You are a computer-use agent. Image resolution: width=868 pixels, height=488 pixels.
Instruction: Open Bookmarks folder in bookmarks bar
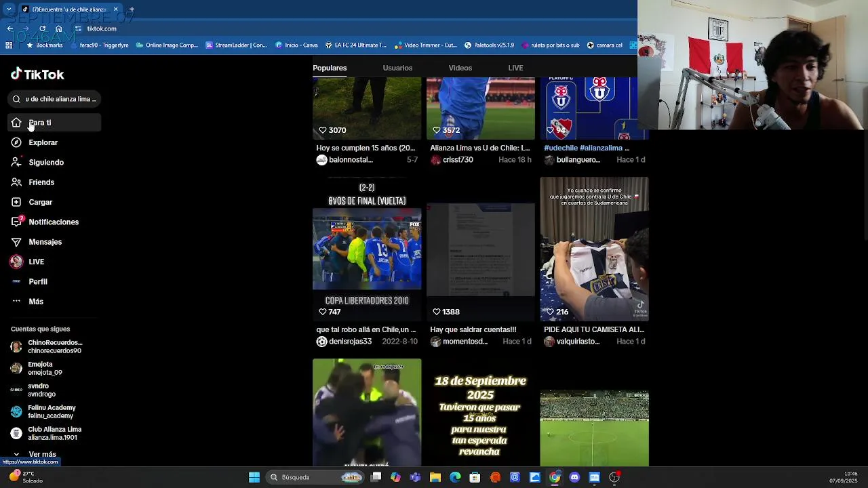click(x=44, y=45)
